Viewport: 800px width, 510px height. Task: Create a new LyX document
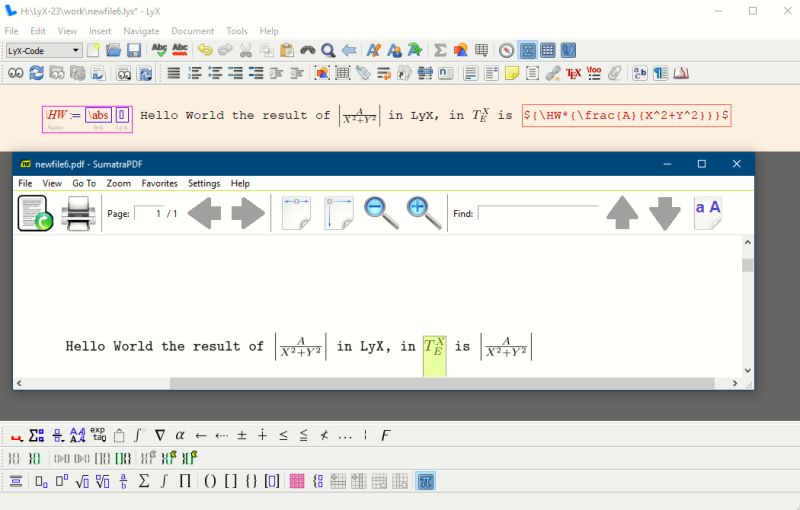93,50
